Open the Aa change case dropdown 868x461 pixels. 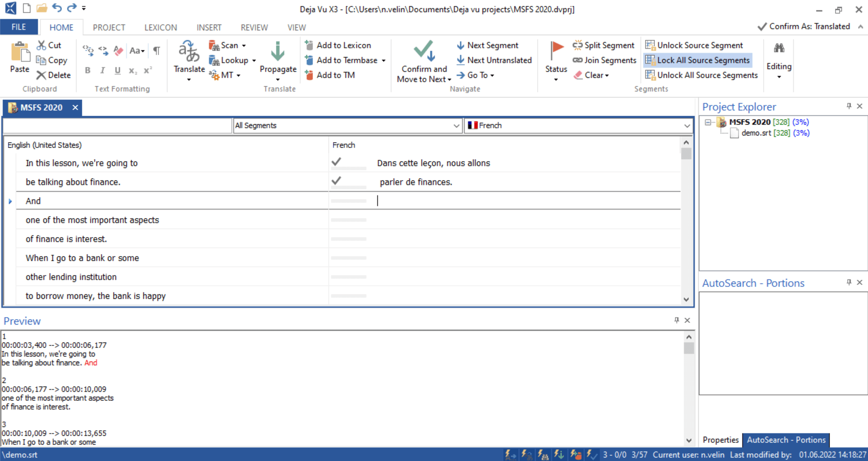[137, 51]
